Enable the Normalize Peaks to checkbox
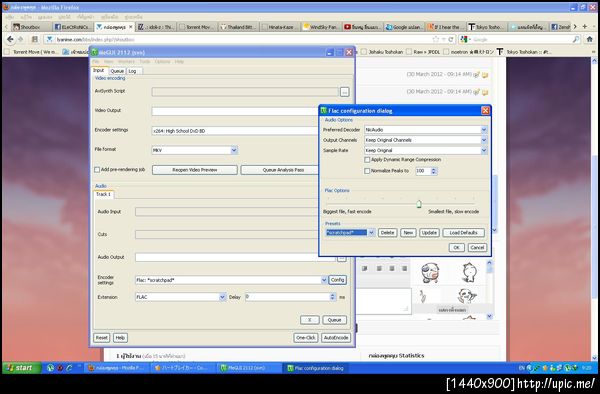This screenshot has width=600, height=394. (367, 171)
